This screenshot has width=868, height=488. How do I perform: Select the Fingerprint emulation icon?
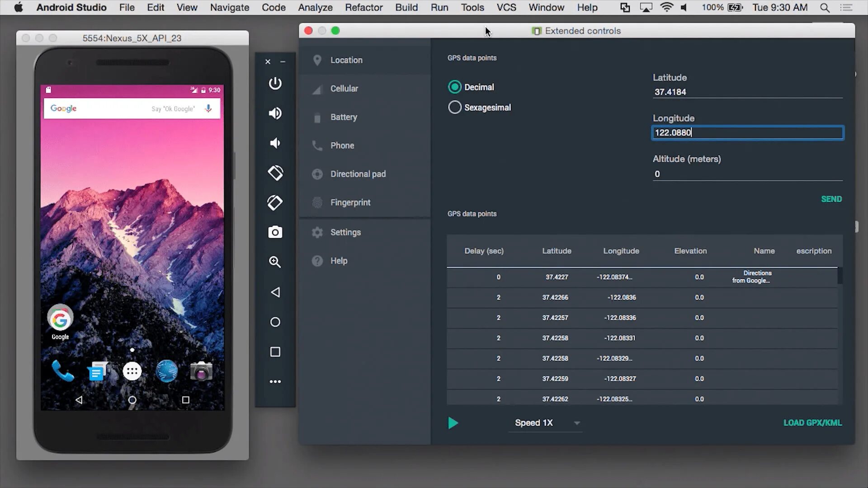point(316,202)
